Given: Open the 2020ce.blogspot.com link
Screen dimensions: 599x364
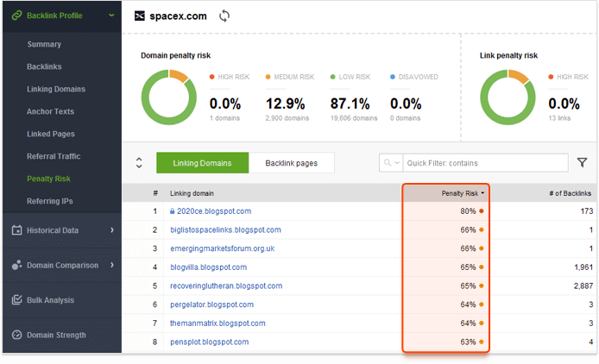Looking at the screenshot, I should coord(214,211).
